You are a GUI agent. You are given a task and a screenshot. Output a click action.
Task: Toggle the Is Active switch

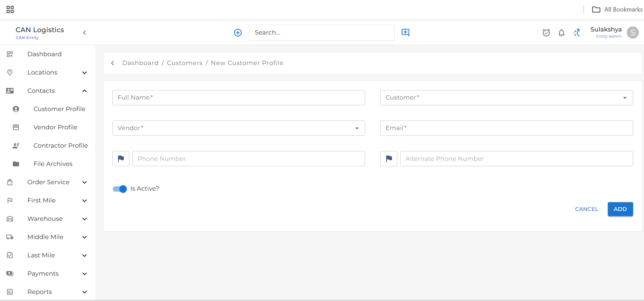120,189
